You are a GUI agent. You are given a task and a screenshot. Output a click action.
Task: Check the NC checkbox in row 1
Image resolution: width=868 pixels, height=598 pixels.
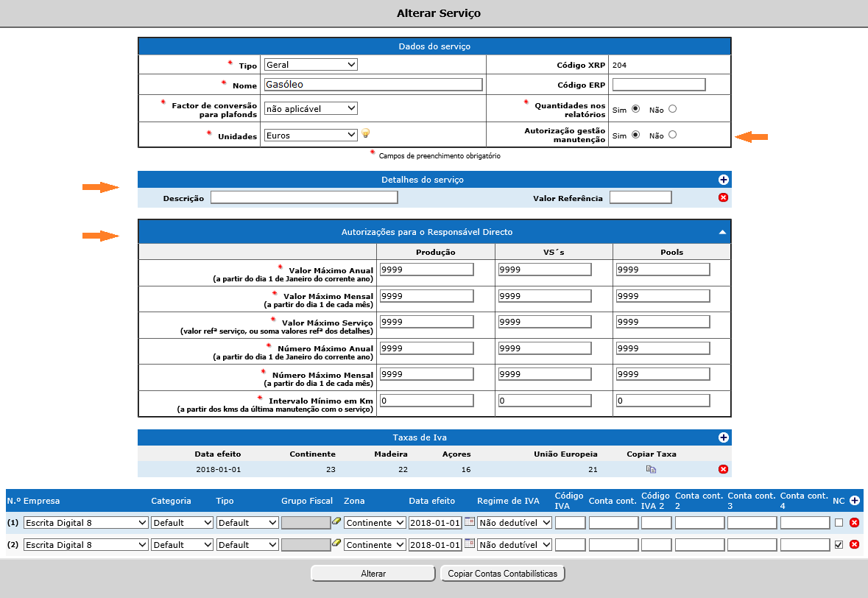tap(839, 523)
